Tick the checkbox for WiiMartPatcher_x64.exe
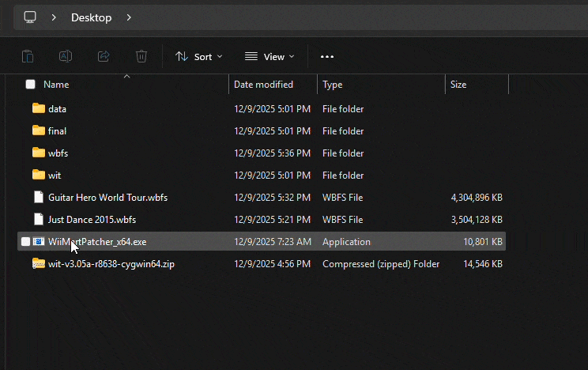The height and width of the screenshot is (370, 588). click(x=26, y=242)
